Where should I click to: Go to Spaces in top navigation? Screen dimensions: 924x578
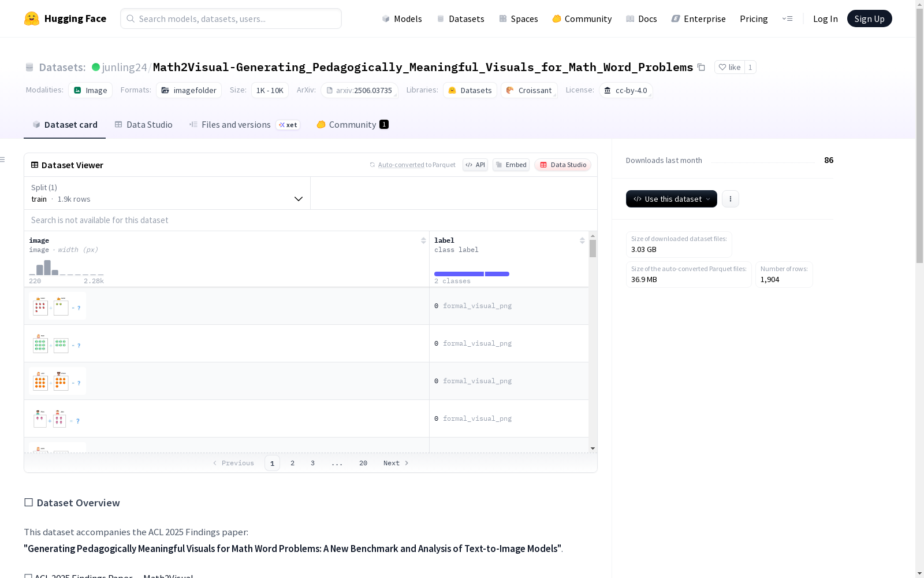pos(519,18)
